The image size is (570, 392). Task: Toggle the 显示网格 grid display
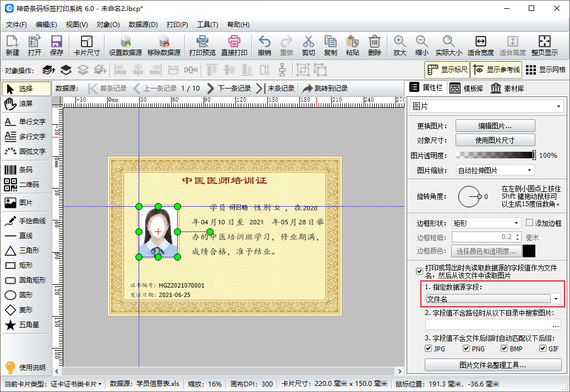pos(546,70)
